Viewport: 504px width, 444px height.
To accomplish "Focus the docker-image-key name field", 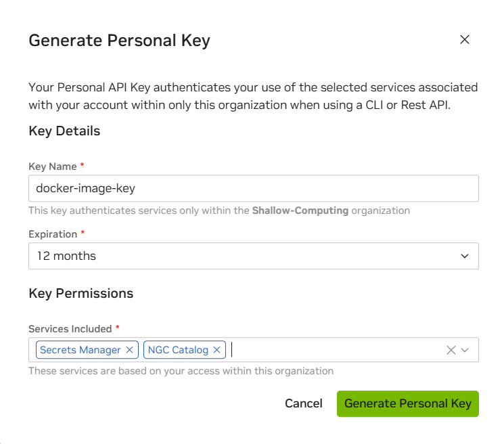I will 254,188.
